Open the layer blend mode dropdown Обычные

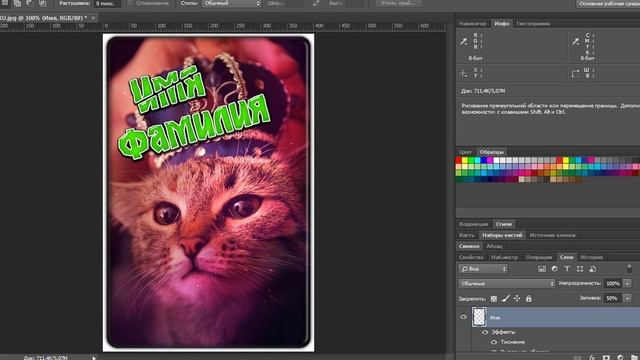(x=507, y=283)
